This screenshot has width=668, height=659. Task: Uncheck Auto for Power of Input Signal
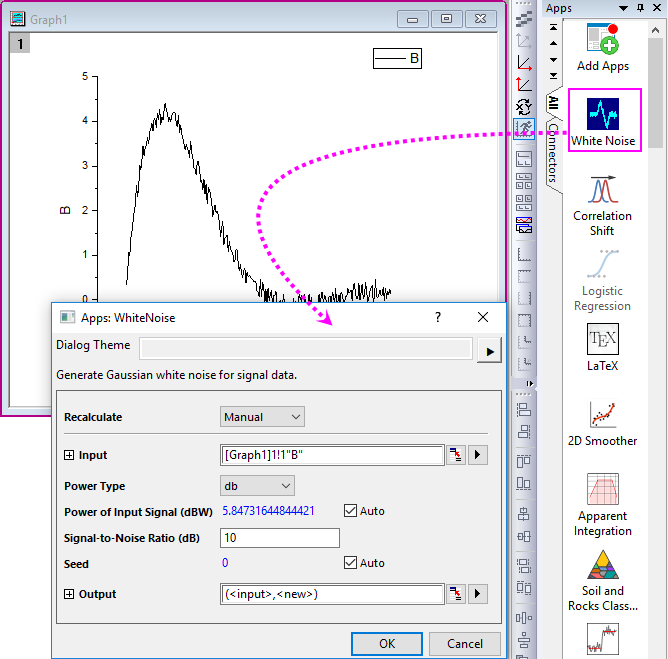pos(350,511)
